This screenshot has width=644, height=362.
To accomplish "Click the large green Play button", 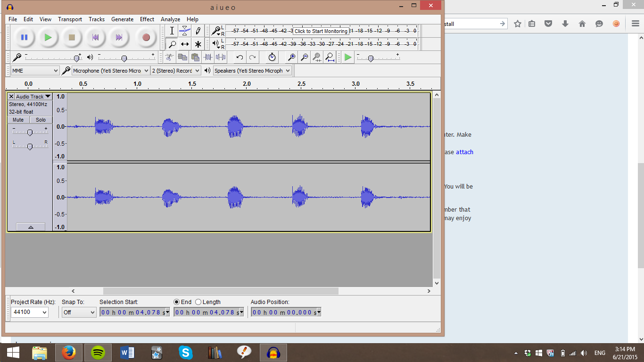I will [48, 37].
